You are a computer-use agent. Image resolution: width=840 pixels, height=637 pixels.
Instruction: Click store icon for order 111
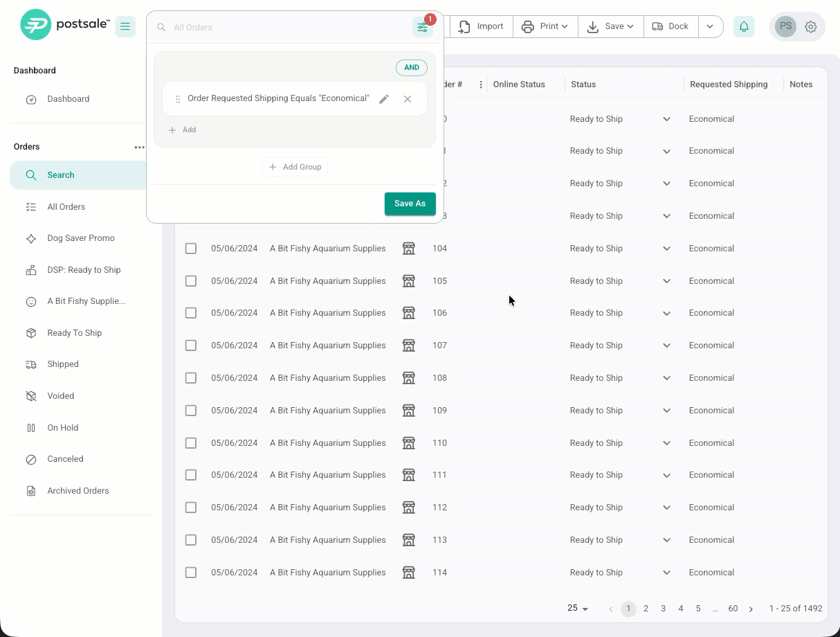click(x=409, y=475)
